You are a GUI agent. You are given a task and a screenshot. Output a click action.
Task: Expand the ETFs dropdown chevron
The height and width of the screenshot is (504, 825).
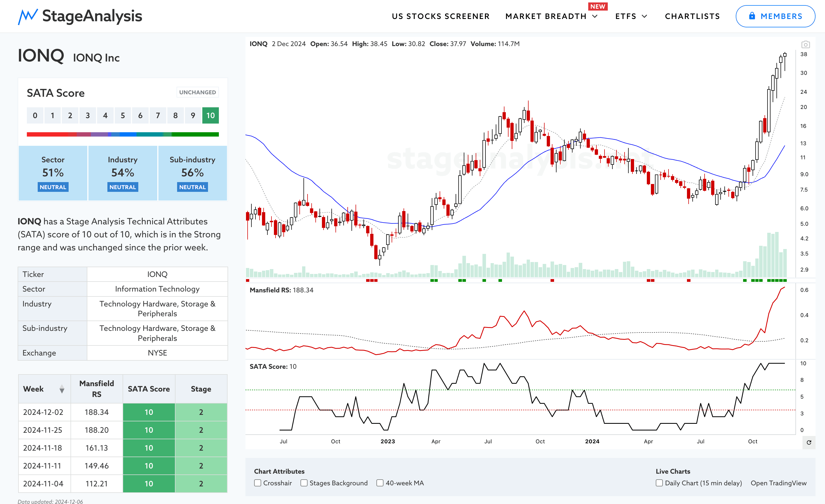[x=644, y=16]
